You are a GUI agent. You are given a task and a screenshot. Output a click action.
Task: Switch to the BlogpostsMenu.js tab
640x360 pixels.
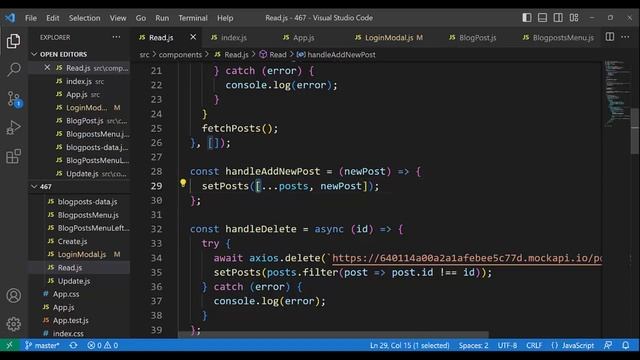(562, 38)
